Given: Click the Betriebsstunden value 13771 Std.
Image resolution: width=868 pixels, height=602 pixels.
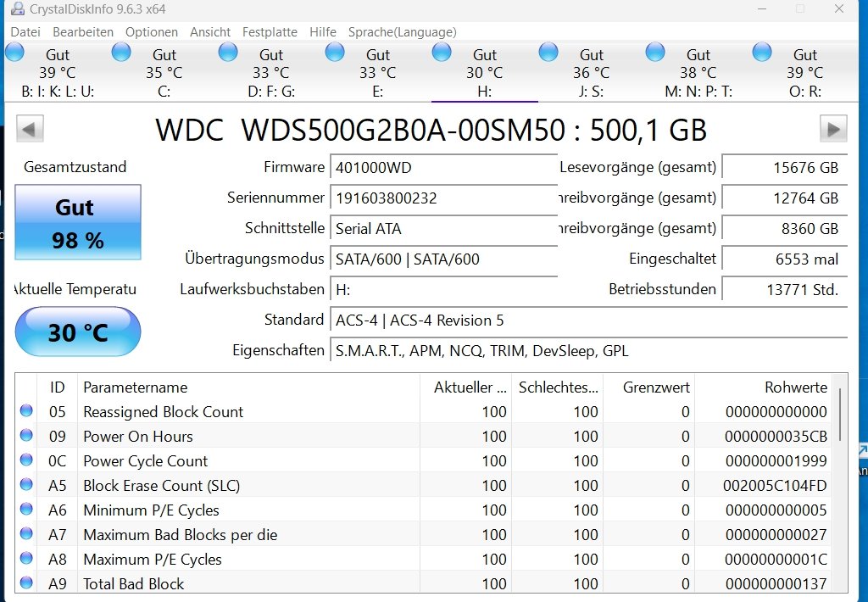Looking at the screenshot, I should (x=784, y=289).
